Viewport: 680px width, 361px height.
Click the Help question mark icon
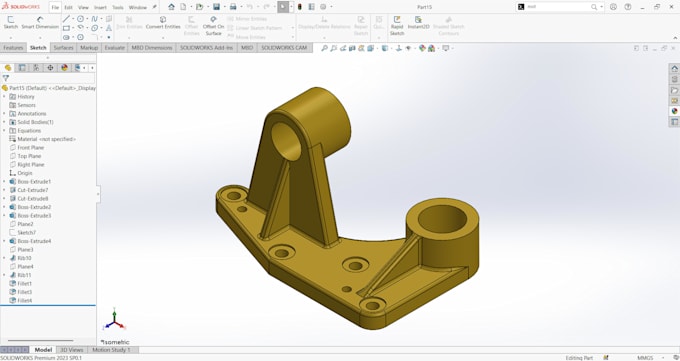[628, 7]
